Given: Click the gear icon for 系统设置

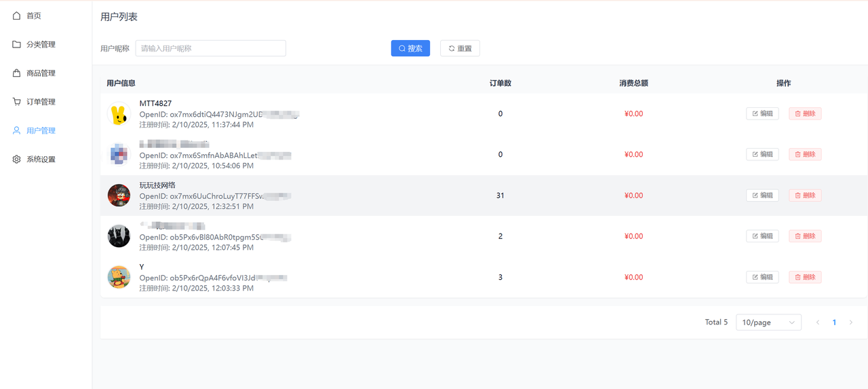Looking at the screenshot, I should tap(16, 159).
